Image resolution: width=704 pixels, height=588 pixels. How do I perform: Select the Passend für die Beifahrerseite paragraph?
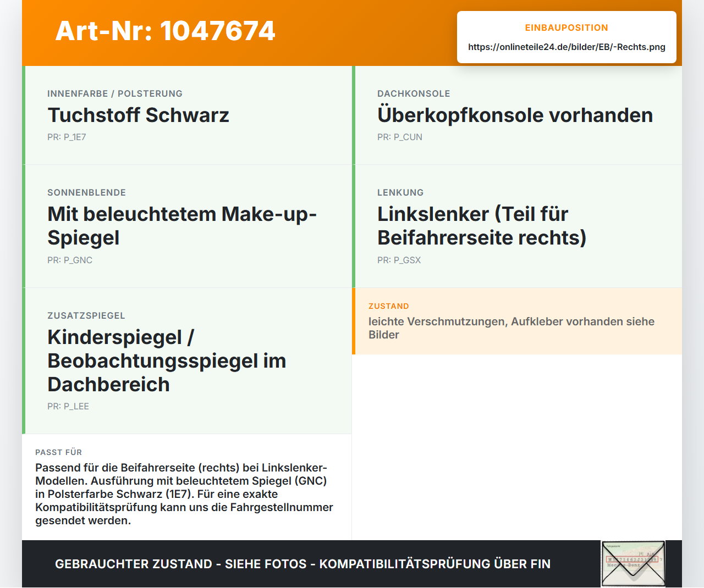click(x=184, y=494)
